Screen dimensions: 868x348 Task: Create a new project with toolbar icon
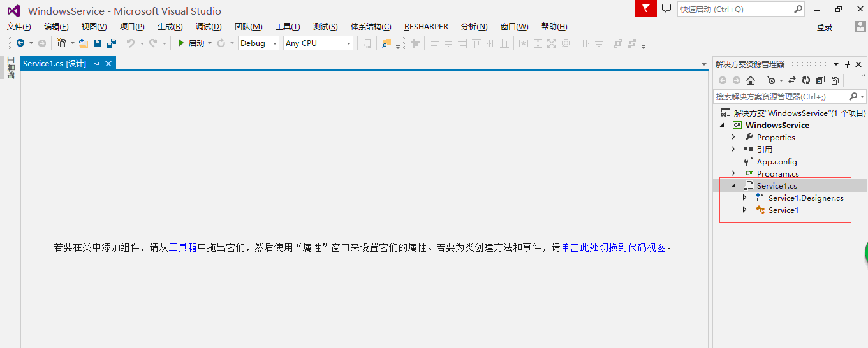(x=62, y=43)
